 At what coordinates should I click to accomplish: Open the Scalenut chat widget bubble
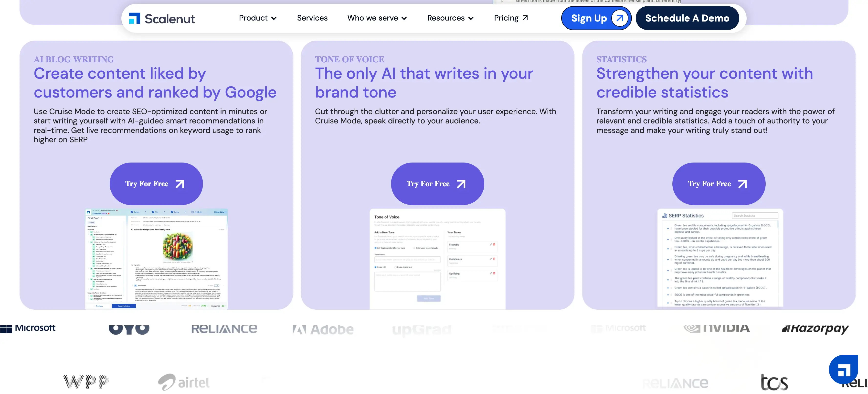point(844,369)
